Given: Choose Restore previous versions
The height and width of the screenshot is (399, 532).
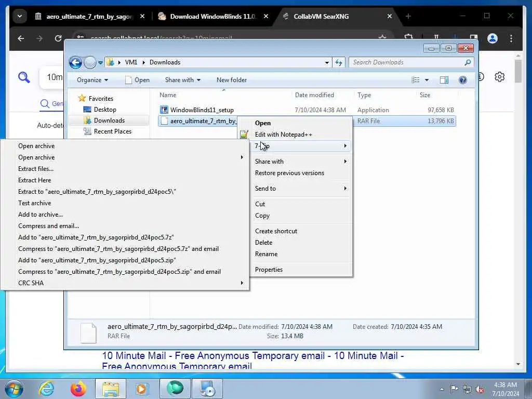Looking at the screenshot, I should click(x=295, y=173).
